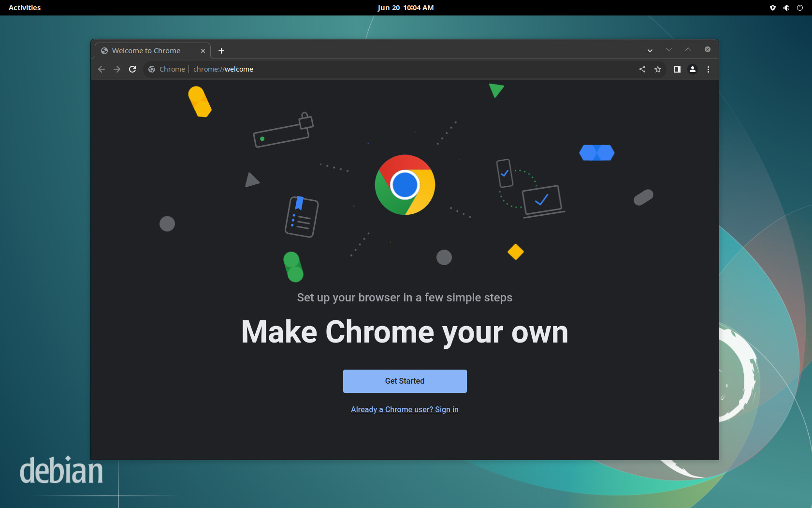This screenshot has width=812, height=508.
Task: Minimize the Chrome window
Action: [669, 49]
